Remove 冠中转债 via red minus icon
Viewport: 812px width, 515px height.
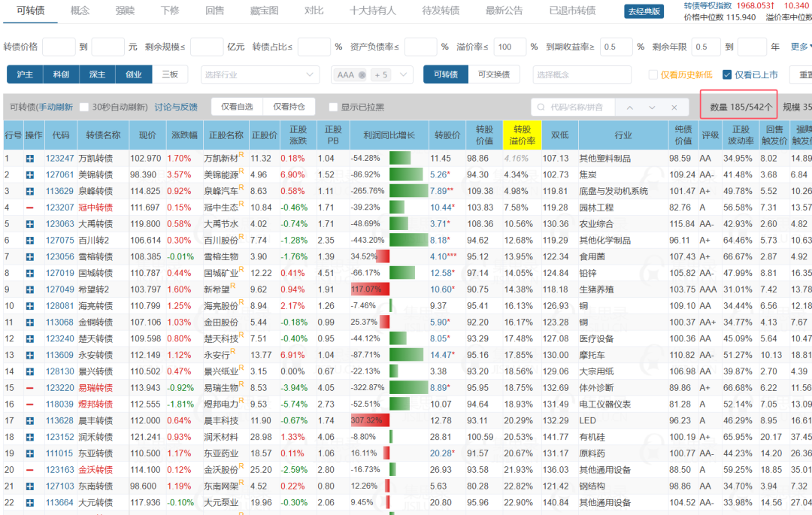pos(30,208)
